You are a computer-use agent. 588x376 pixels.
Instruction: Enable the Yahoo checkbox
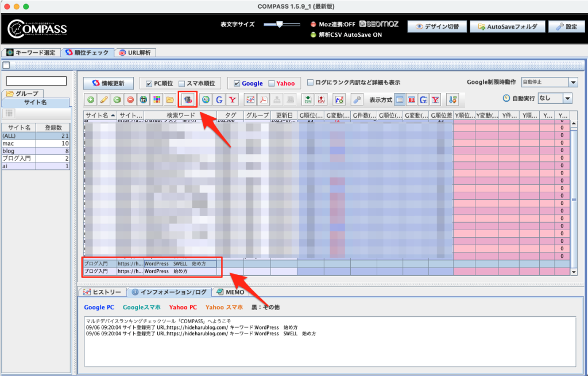(272, 83)
